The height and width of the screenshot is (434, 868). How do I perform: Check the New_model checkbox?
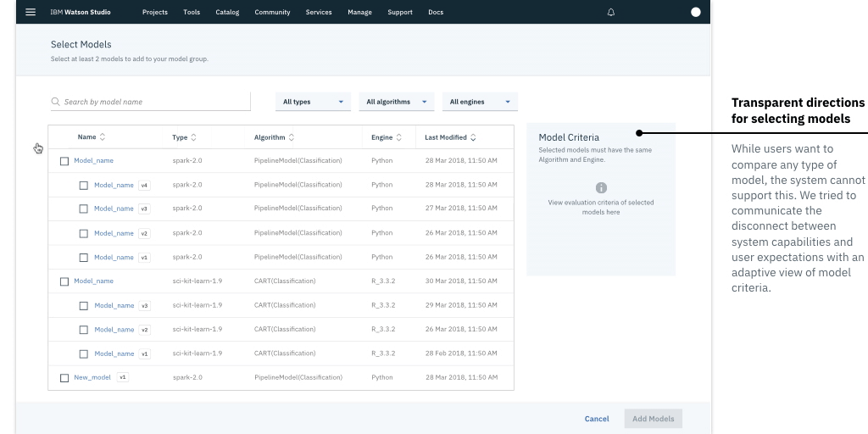point(64,378)
